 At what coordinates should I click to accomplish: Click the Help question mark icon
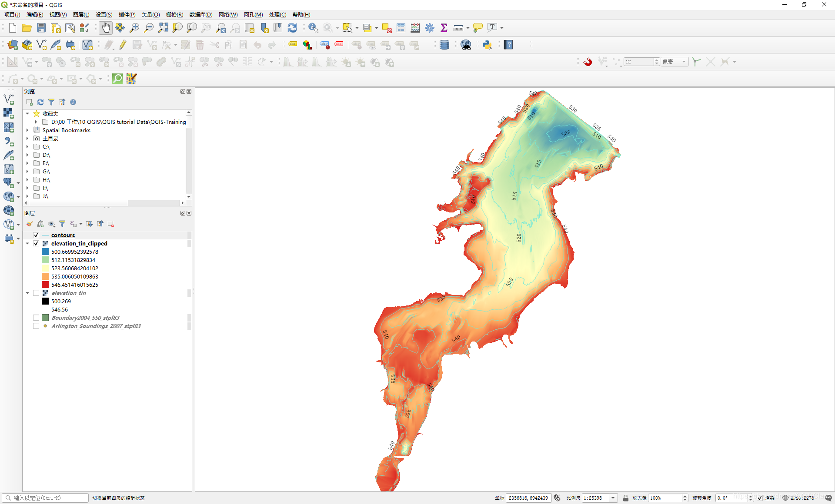click(508, 45)
